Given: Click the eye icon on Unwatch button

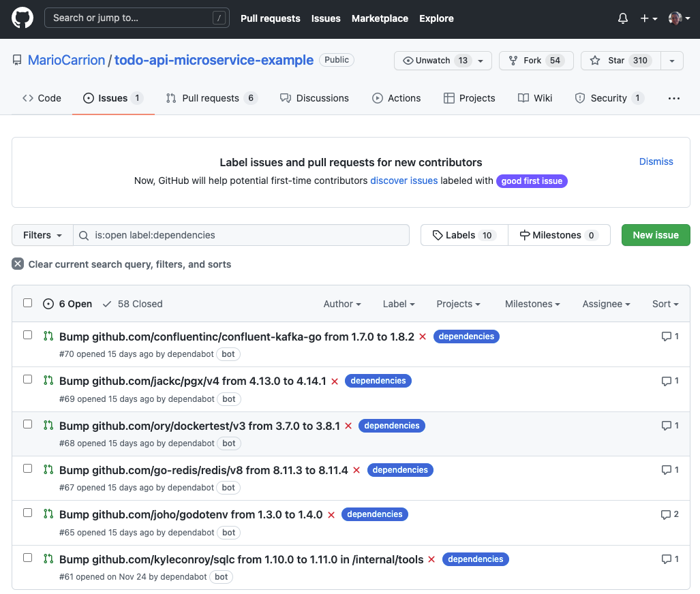Looking at the screenshot, I should (408, 61).
